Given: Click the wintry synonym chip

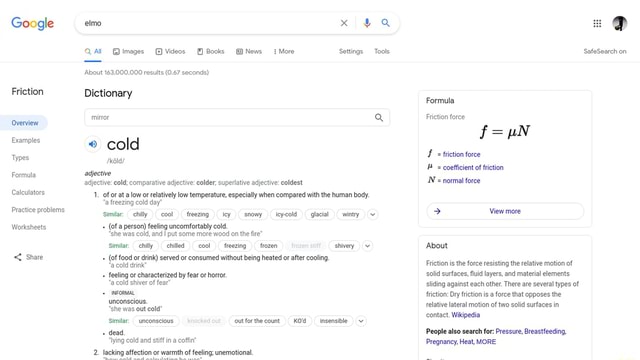Looking at the screenshot, I should coord(351,214).
